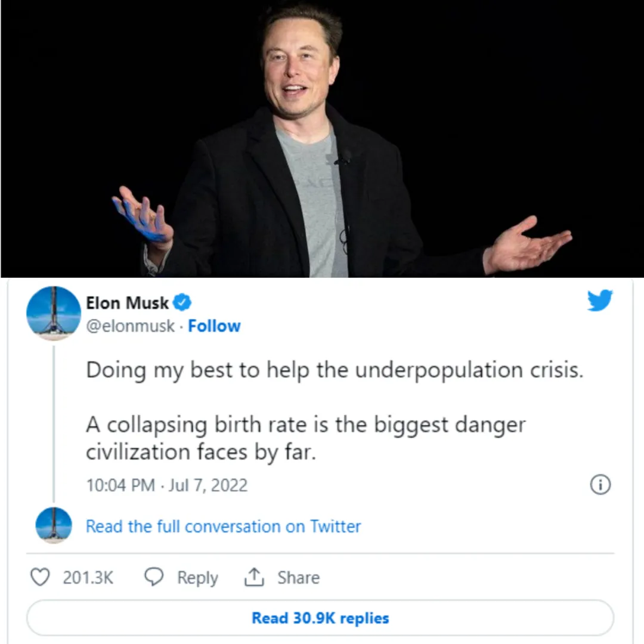Open Read the full conversation on Twitter

223,526
